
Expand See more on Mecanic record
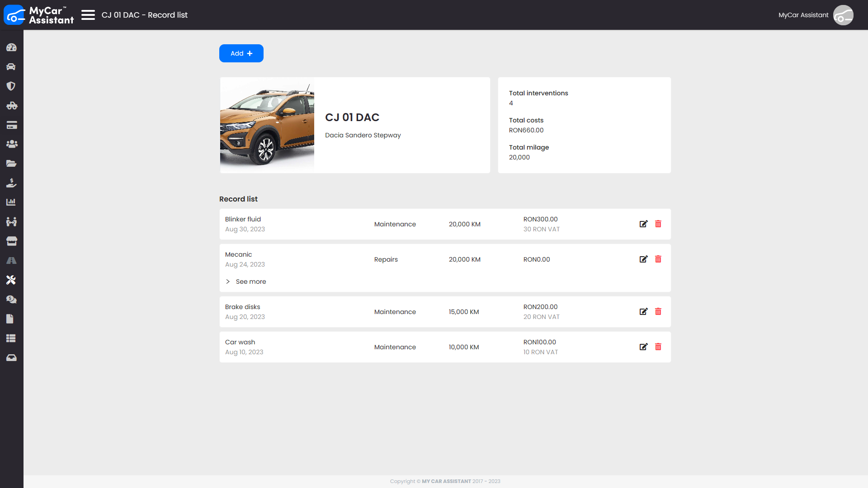(x=246, y=282)
